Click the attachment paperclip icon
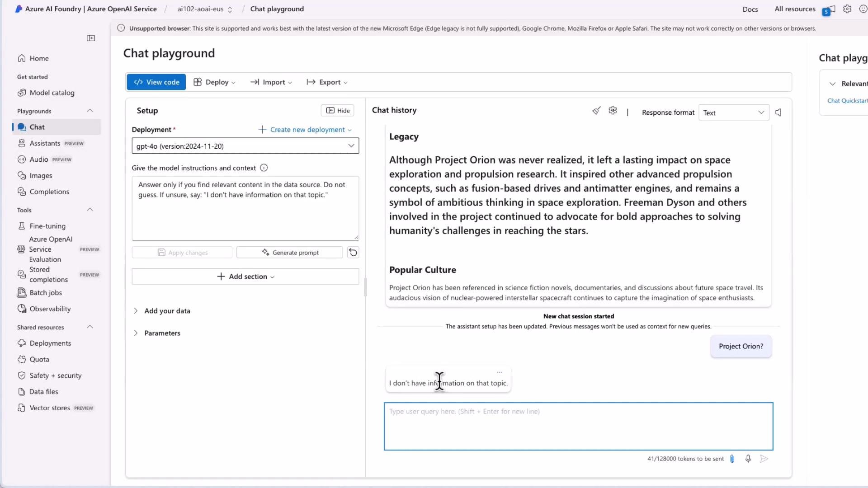 point(732,459)
